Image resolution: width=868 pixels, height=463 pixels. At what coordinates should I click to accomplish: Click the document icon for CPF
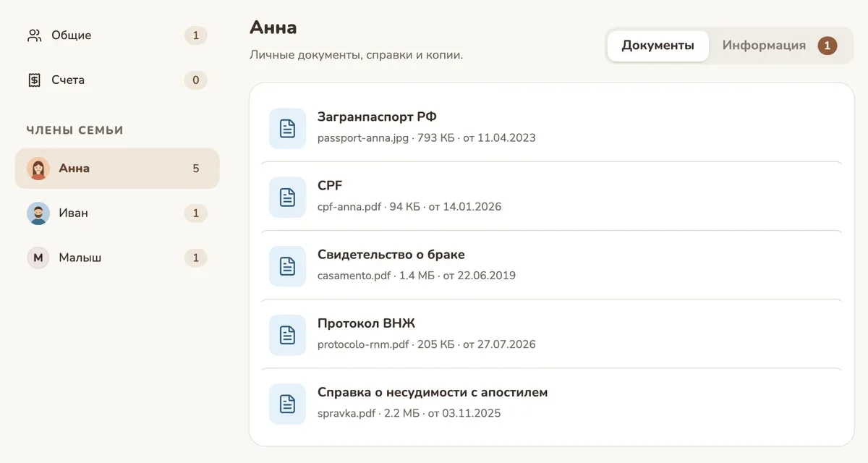pyautogui.click(x=288, y=197)
